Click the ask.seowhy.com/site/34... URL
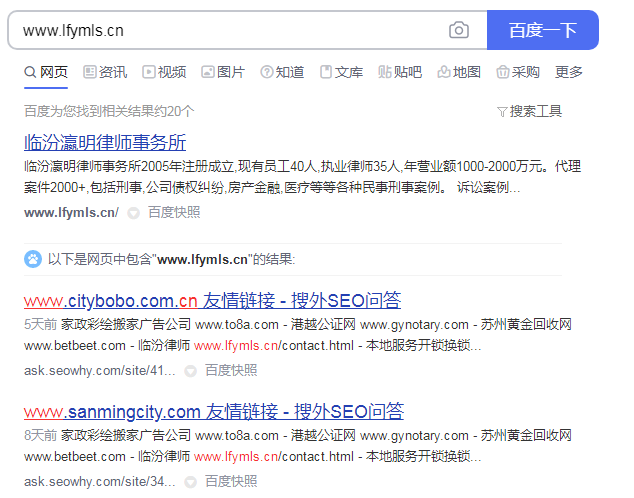The image size is (634, 498). (x=99, y=481)
